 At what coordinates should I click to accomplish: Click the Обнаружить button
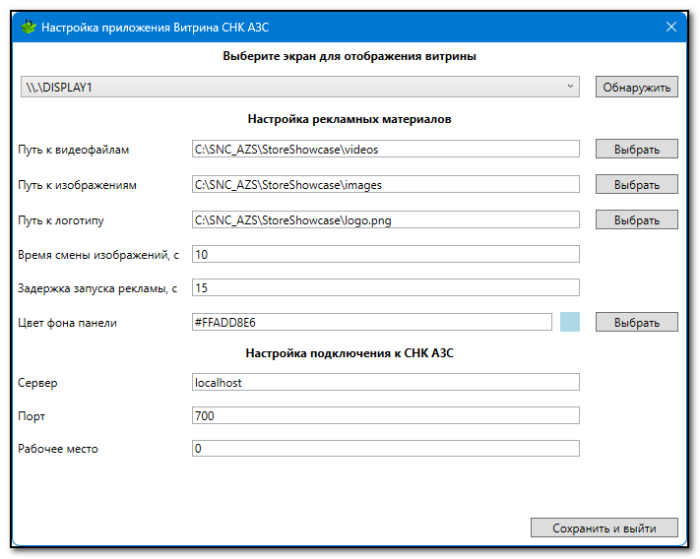(x=637, y=87)
